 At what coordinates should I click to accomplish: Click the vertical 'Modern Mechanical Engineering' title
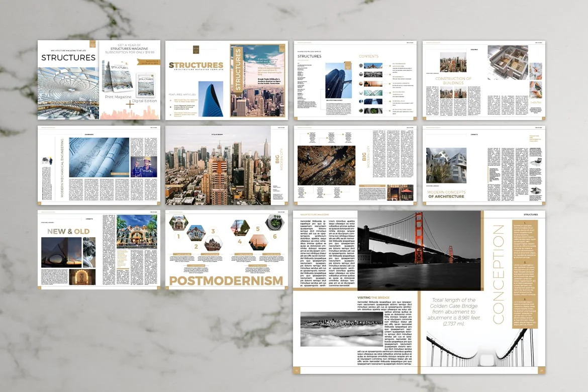point(62,168)
